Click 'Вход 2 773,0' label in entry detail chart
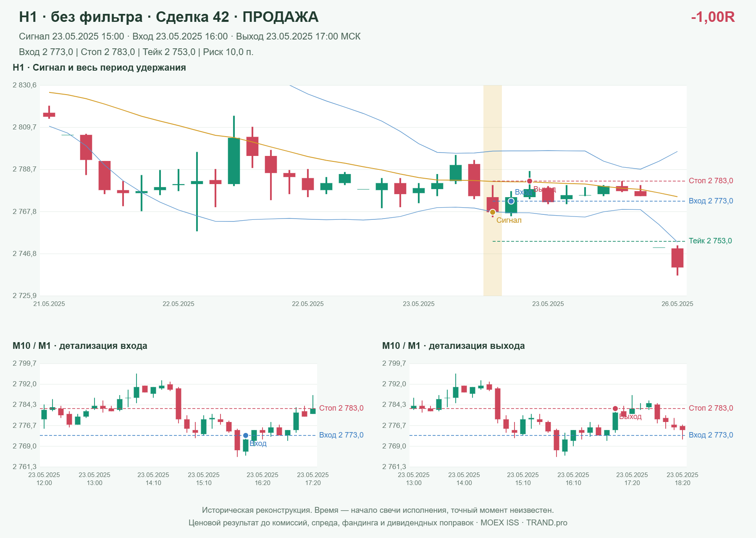Image resolution: width=756 pixels, height=538 pixels. coord(341,435)
